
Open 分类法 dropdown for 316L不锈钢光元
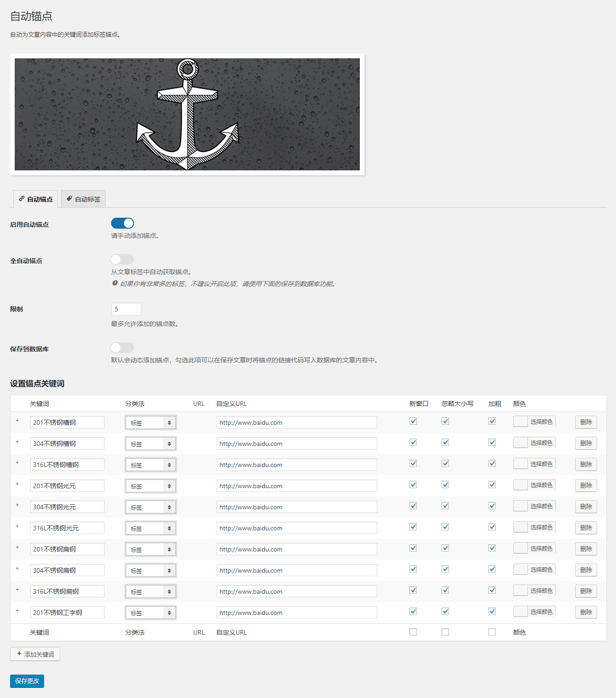pyautogui.click(x=151, y=528)
